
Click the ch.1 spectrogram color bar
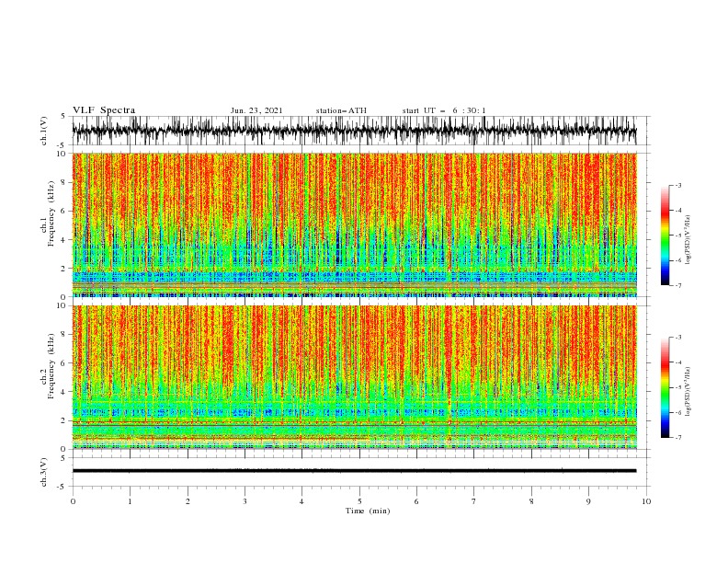tap(665, 236)
